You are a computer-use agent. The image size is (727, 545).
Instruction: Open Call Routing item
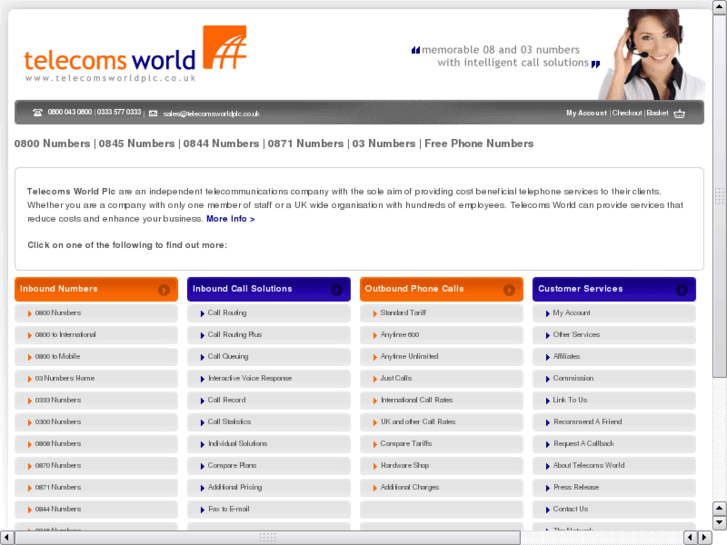[269, 313]
